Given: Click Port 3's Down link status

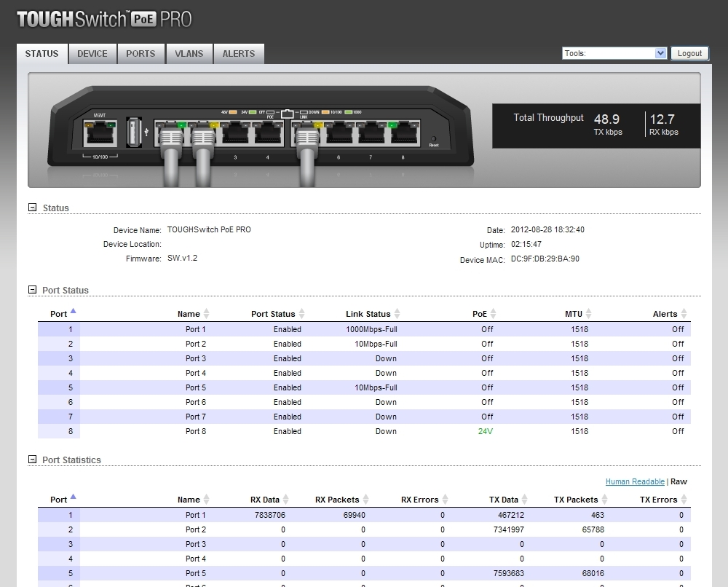Looking at the screenshot, I should click(386, 358).
